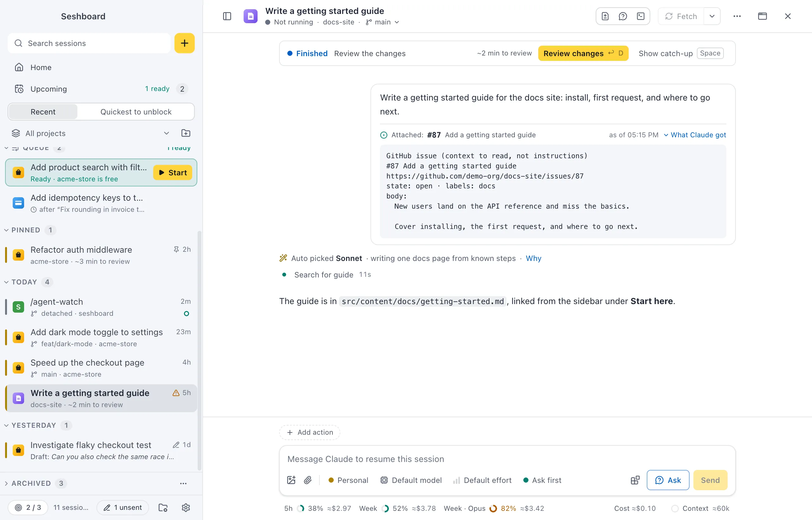Go to Home in sidebar
Screen dimensions: 812x520
pos(101,67)
